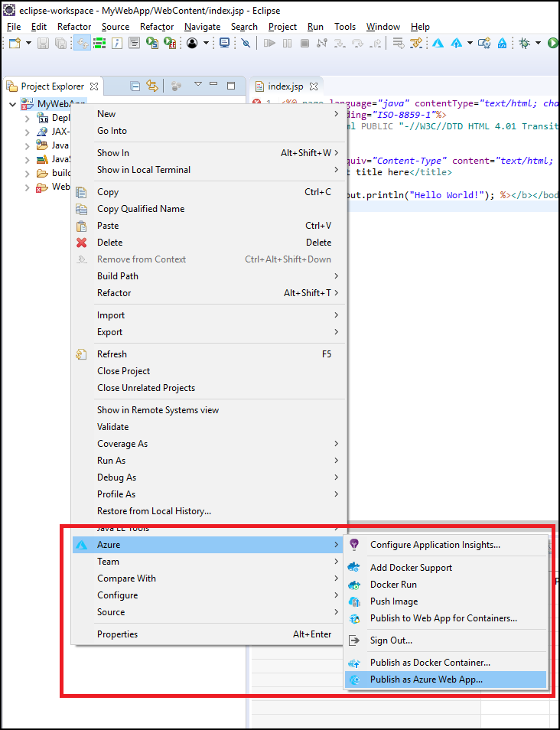Close the Project Explorer tab X
Image resolution: width=560 pixels, height=730 pixels.
pos(93,86)
